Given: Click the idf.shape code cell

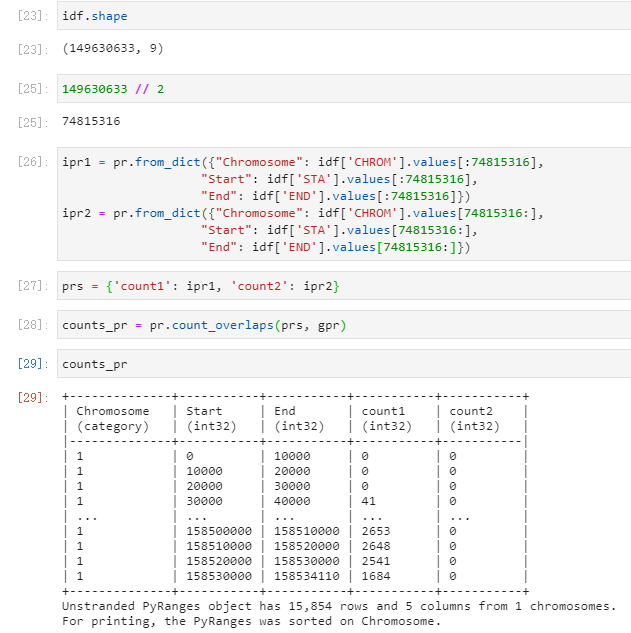Looking at the screenshot, I should pyautogui.click(x=344, y=16).
